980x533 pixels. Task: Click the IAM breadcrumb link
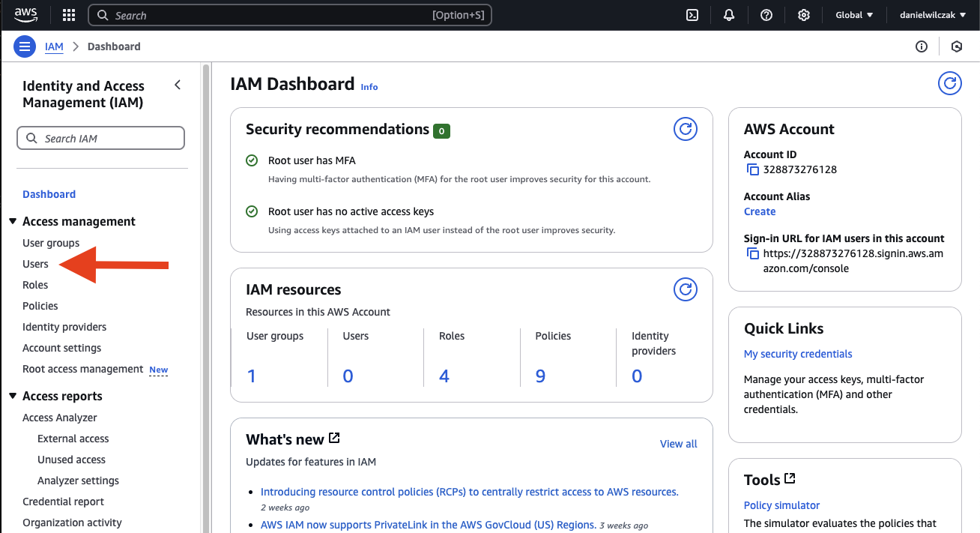point(54,46)
